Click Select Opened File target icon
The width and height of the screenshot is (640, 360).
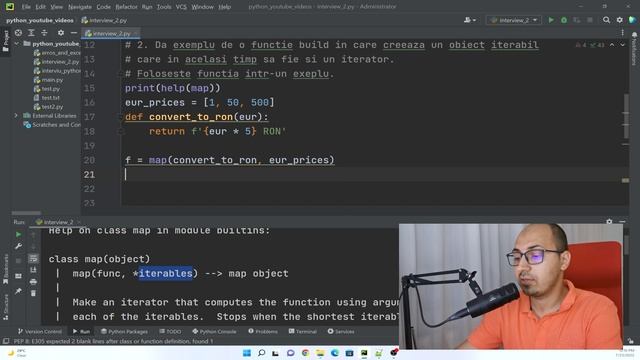click(x=18, y=33)
